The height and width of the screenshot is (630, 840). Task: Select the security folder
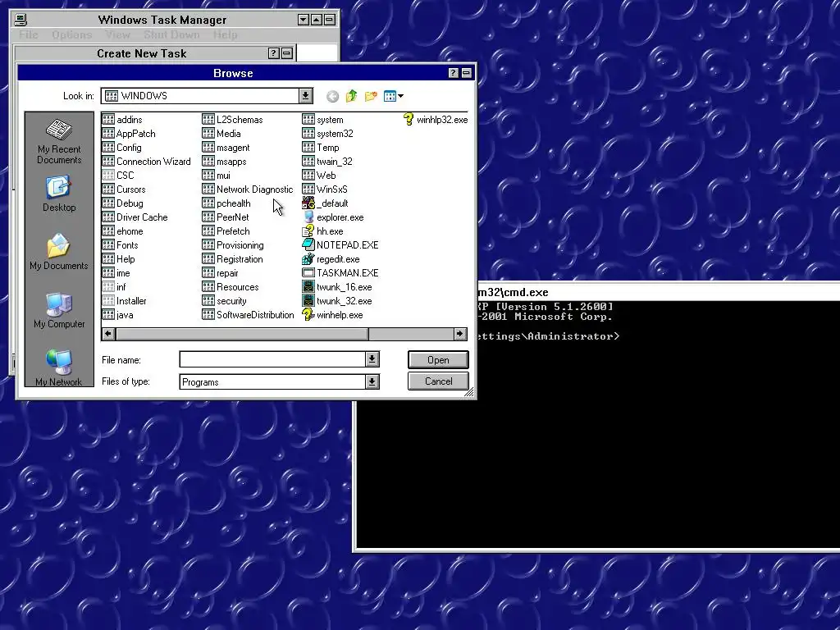225,300
